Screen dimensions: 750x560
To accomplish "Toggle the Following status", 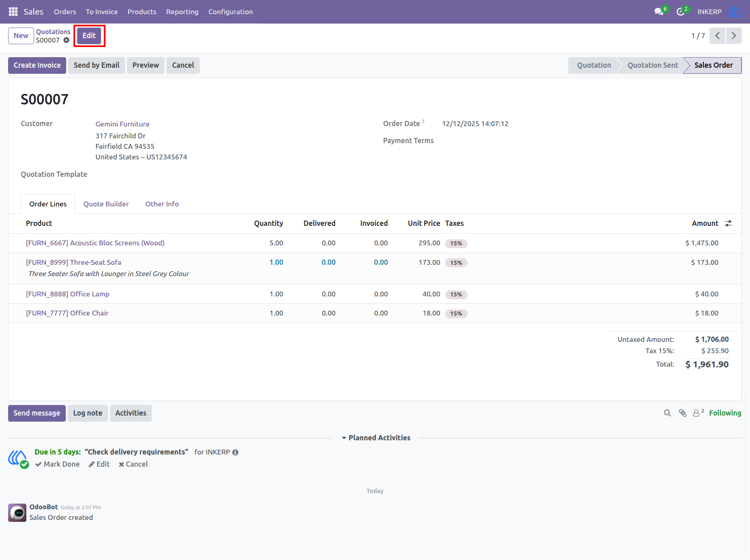I will tap(725, 413).
